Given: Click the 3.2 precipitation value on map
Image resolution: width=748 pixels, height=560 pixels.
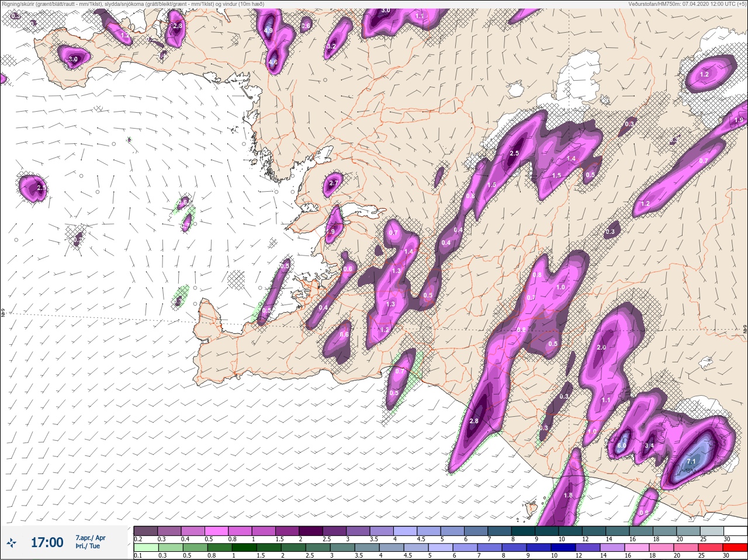Looking at the screenshot, I should [331, 46].
